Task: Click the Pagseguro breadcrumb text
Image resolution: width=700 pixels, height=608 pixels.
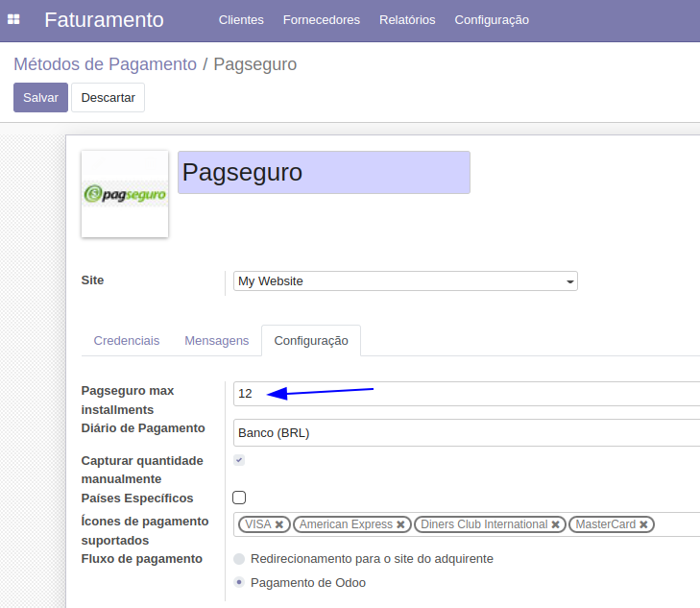Action: (x=254, y=64)
